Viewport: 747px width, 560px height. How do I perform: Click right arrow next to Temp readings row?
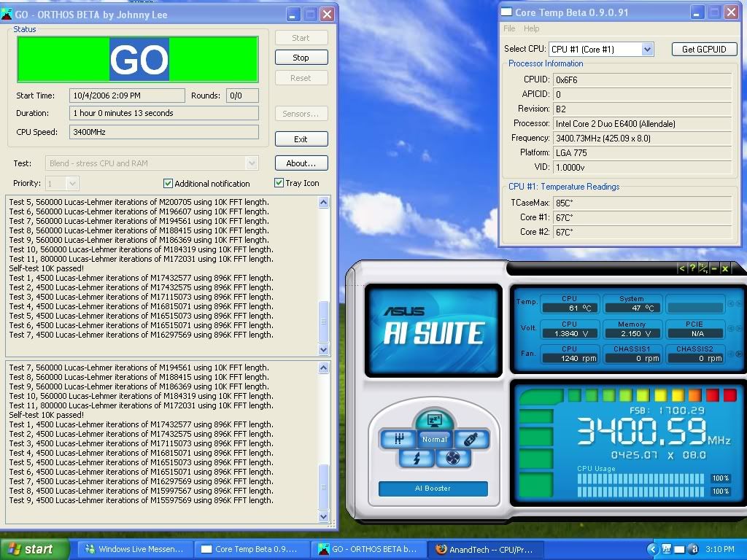pos(739,303)
